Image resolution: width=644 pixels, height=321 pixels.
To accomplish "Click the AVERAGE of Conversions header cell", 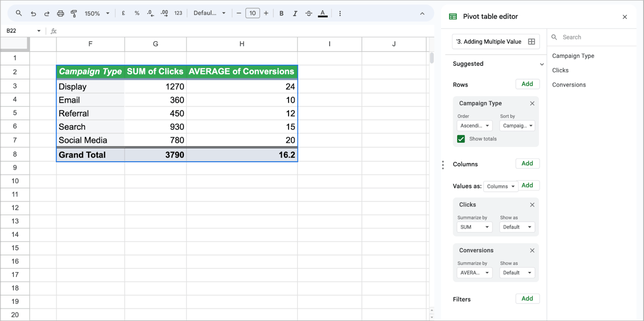I will (x=242, y=72).
